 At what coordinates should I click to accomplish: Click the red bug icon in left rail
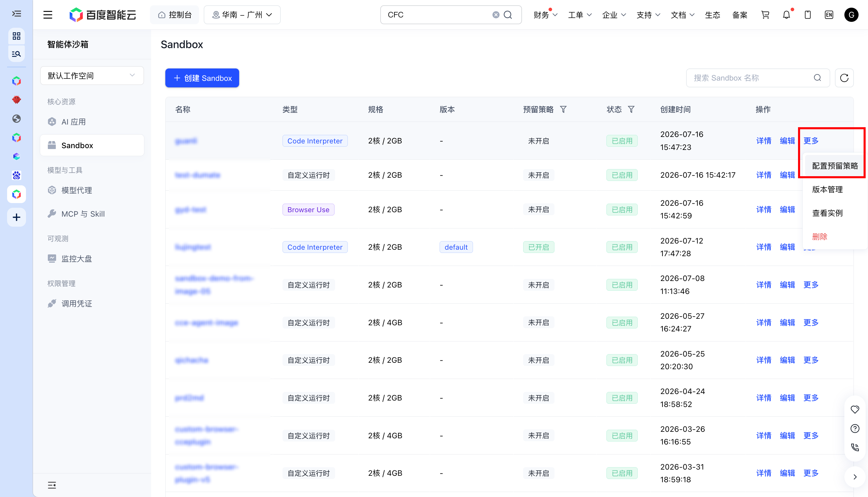pyautogui.click(x=17, y=100)
